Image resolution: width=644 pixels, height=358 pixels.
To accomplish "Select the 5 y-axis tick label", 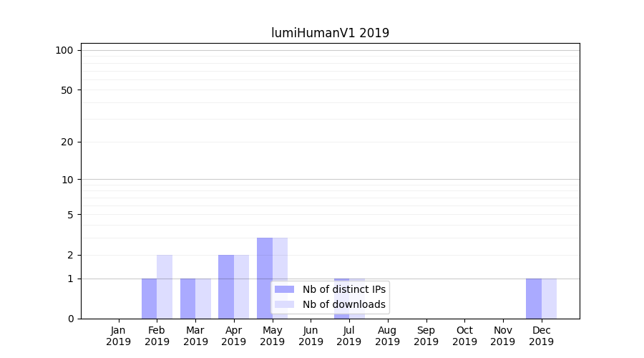I will click(x=70, y=215).
